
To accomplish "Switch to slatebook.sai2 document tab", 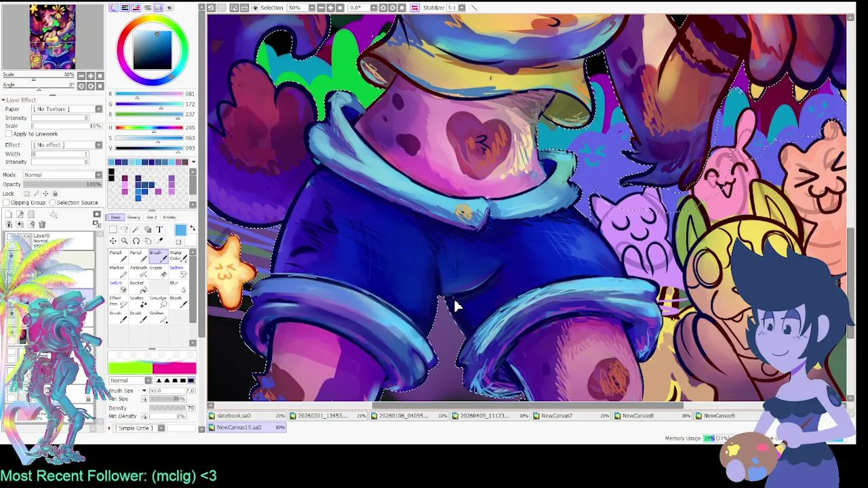I will click(248, 415).
